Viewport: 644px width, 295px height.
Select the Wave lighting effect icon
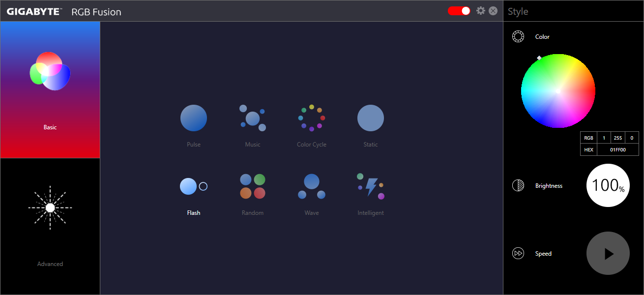point(312,186)
